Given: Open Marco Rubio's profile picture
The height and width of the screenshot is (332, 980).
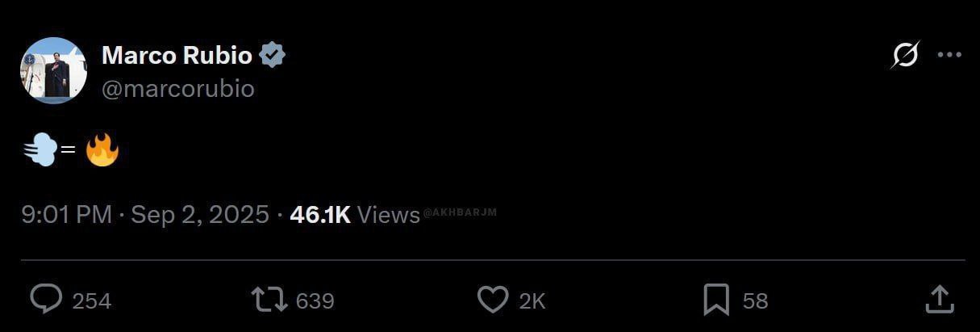Looking at the screenshot, I should [x=53, y=70].
